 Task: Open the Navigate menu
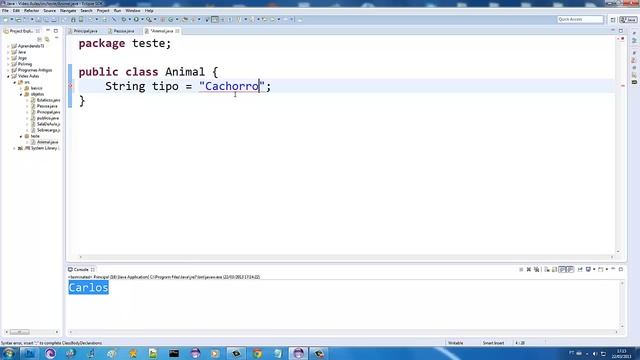[x=68, y=11]
